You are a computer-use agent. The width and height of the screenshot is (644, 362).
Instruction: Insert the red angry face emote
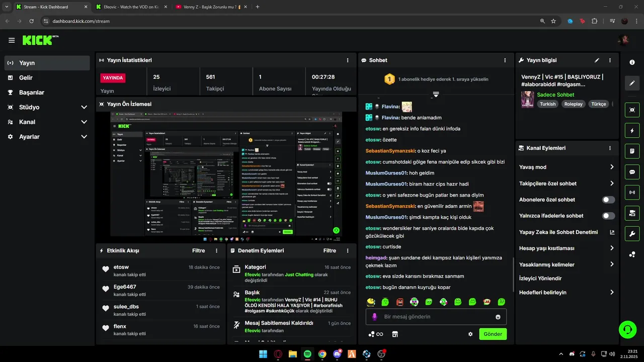(399, 302)
